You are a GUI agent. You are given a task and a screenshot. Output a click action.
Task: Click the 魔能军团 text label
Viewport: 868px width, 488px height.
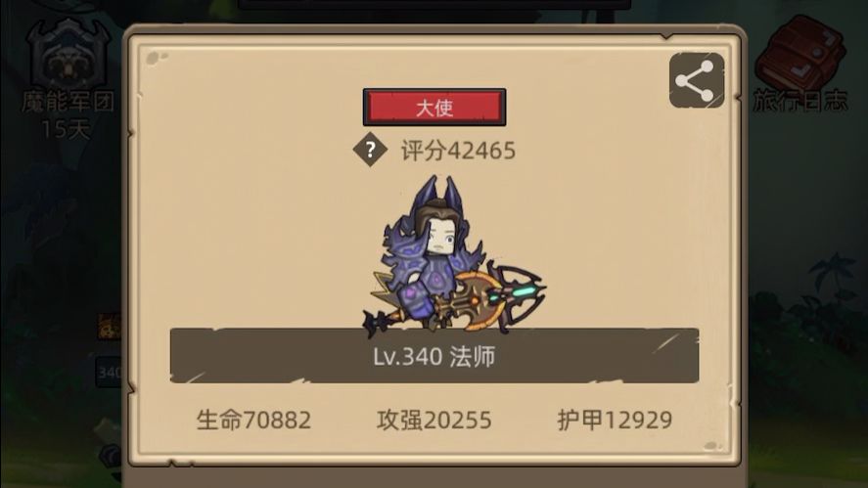tap(69, 102)
